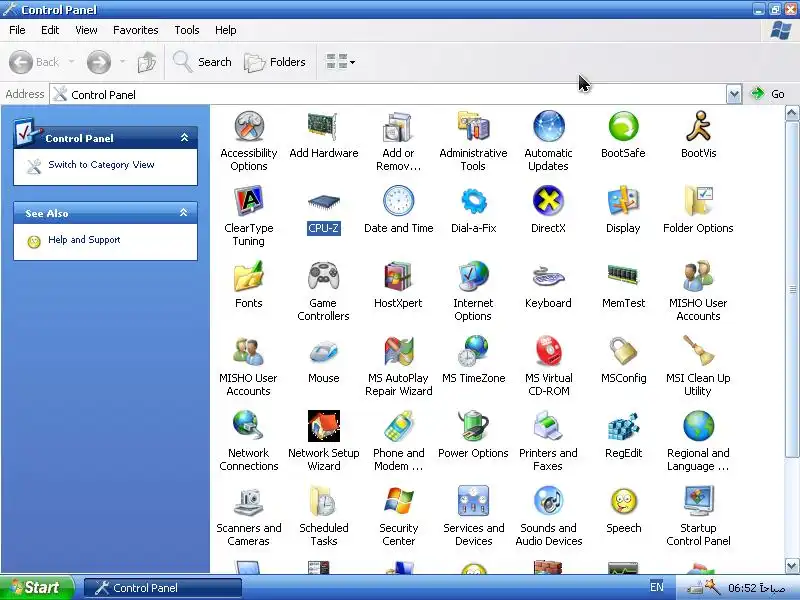Select the HostXpert icon
800x600 pixels.
[398, 276]
